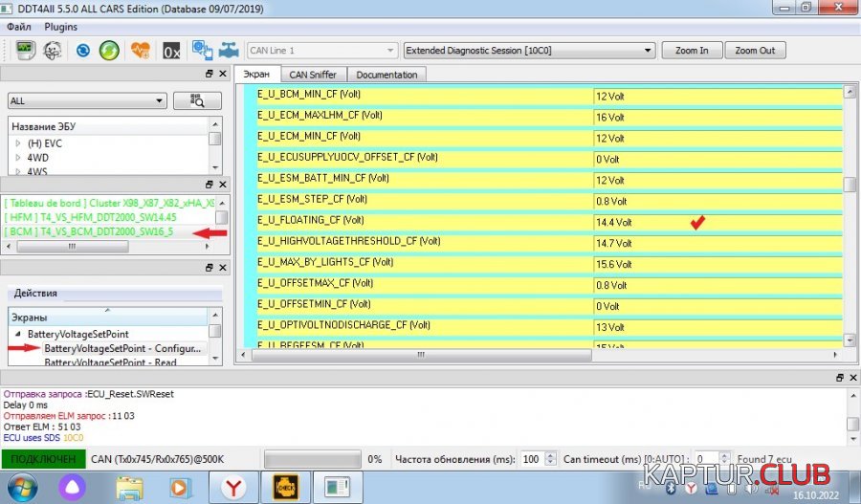
Task: Click the E_U_ECUSUPPLYUOCV_OFFSET_CF label
Action: coord(347,158)
